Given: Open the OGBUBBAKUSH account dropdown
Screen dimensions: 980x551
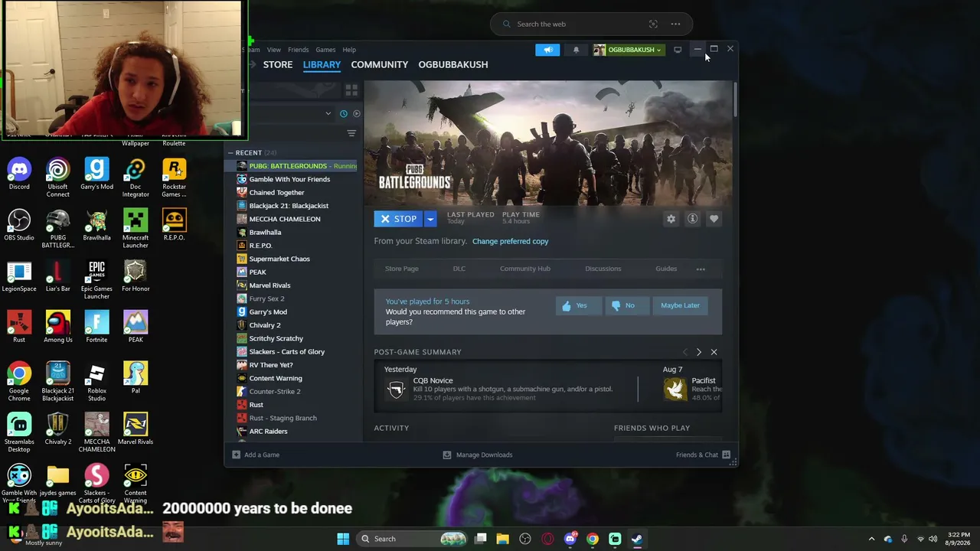Looking at the screenshot, I should pos(628,50).
